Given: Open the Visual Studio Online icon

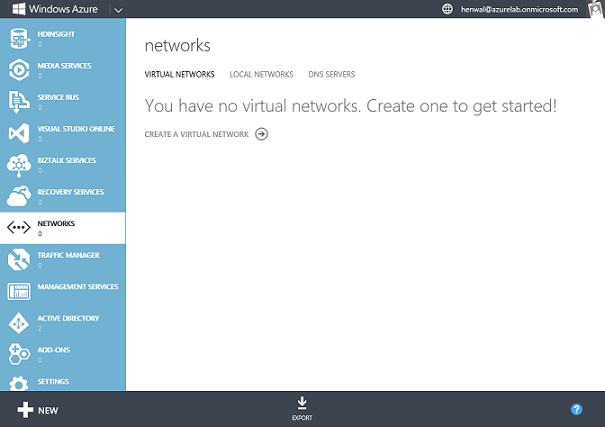Looking at the screenshot, I should (x=19, y=133).
